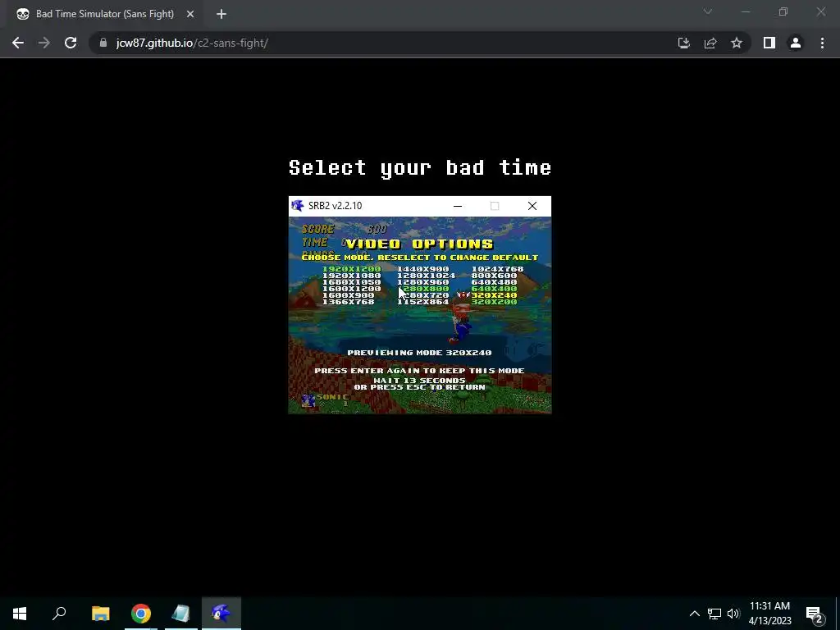Select the 1366x768 video mode
This screenshot has width=840, height=630.
pos(348,302)
